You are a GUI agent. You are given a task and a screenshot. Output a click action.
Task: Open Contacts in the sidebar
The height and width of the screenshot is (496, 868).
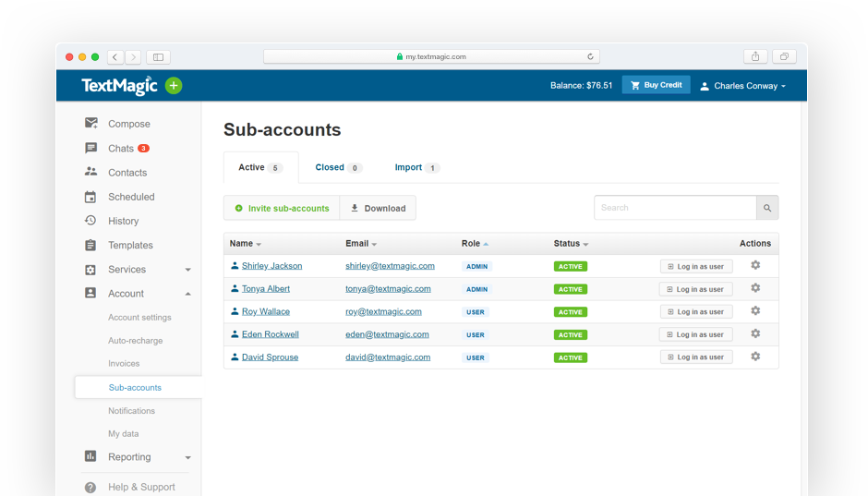tap(127, 173)
